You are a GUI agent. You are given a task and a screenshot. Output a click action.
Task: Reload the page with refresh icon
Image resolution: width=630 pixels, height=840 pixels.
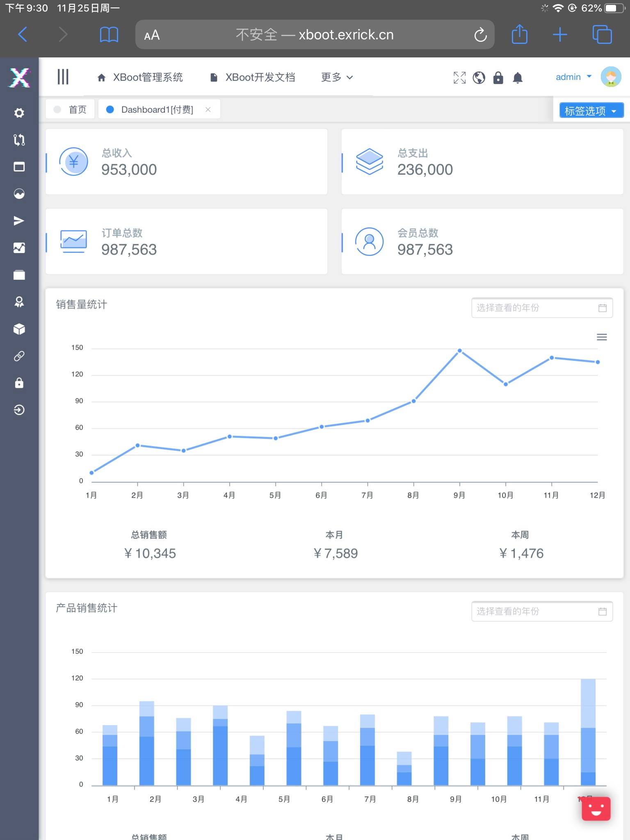click(480, 35)
